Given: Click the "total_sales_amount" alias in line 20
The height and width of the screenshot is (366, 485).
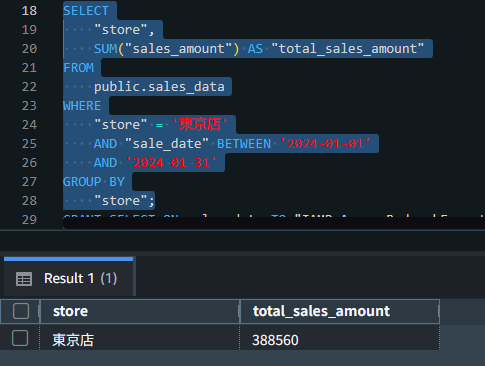Looking at the screenshot, I should click(347, 49).
